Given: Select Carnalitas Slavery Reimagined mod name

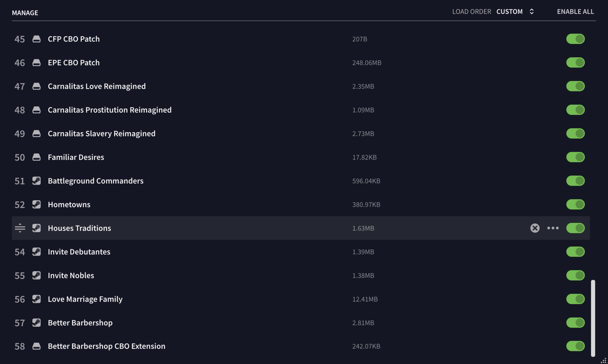Looking at the screenshot, I should coord(102,134).
